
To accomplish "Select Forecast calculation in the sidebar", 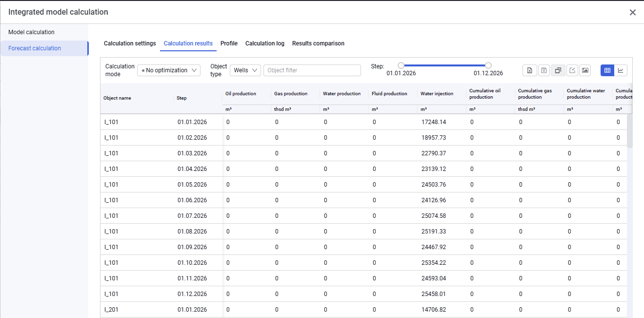I will [44, 48].
